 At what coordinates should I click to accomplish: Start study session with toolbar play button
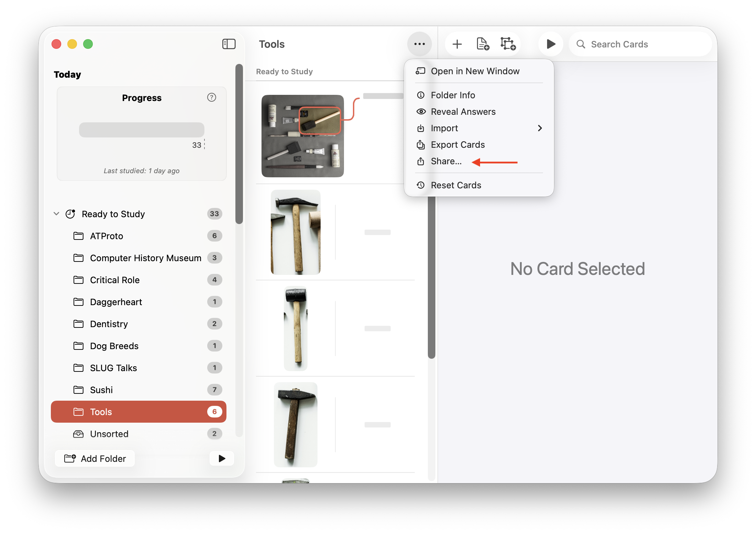pos(551,44)
